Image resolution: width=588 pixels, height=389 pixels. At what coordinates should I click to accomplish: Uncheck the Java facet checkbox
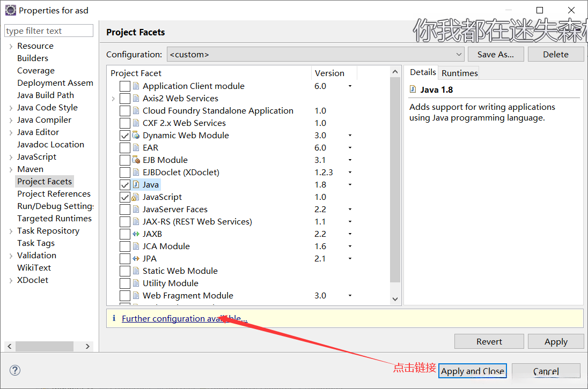click(x=125, y=184)
